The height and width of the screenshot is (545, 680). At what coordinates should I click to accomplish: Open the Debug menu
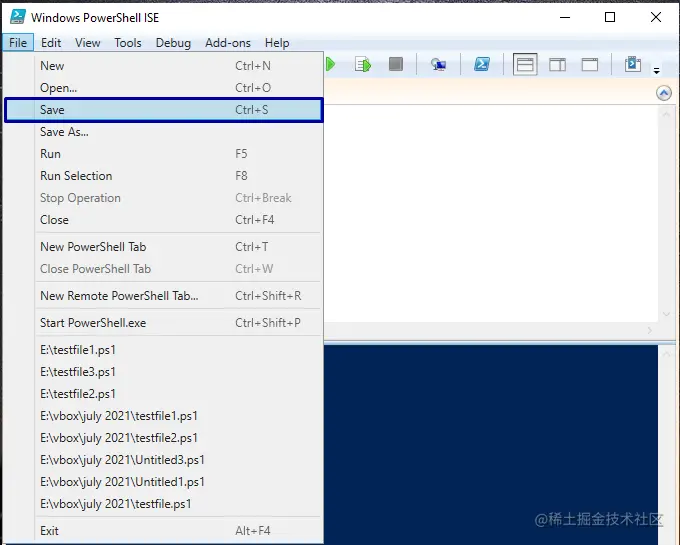(173, 42)
